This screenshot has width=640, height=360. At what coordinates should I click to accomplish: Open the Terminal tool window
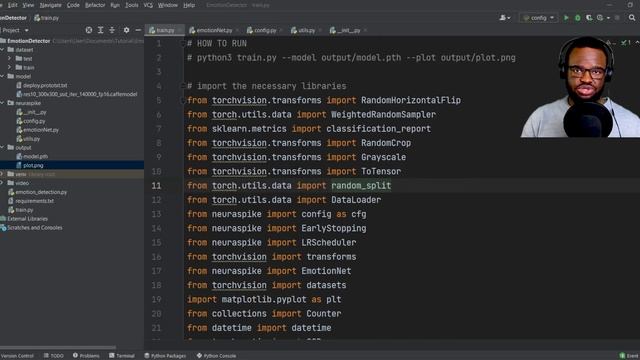(x=122, y=356)
